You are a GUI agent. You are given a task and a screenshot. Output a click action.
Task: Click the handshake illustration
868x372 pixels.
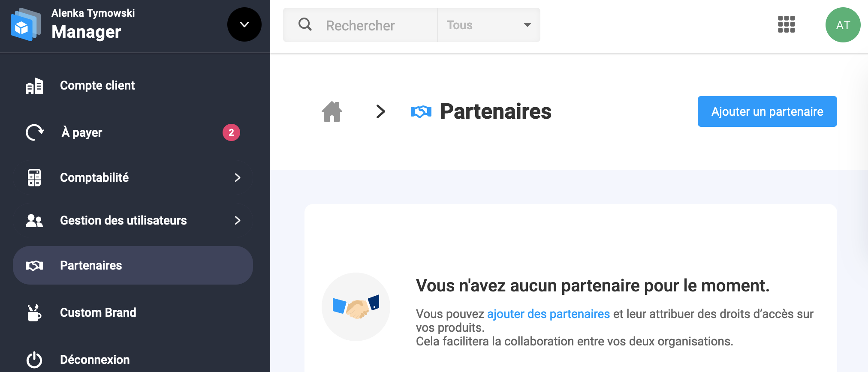pyautogui.click(x=356, y=307)
